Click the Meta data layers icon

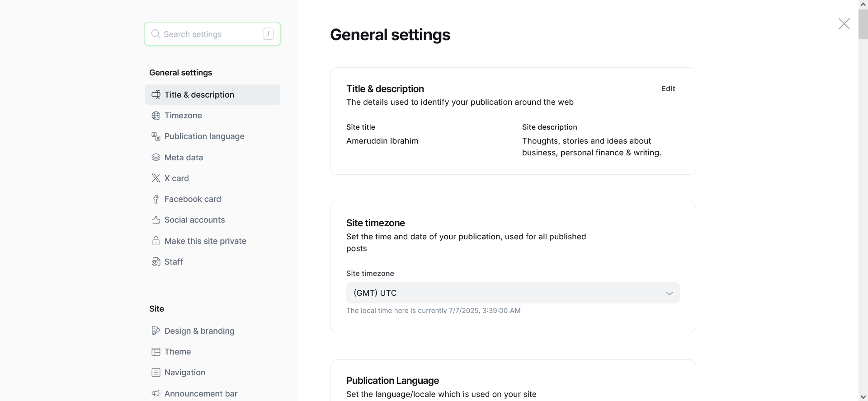click(x=156, y=158)
